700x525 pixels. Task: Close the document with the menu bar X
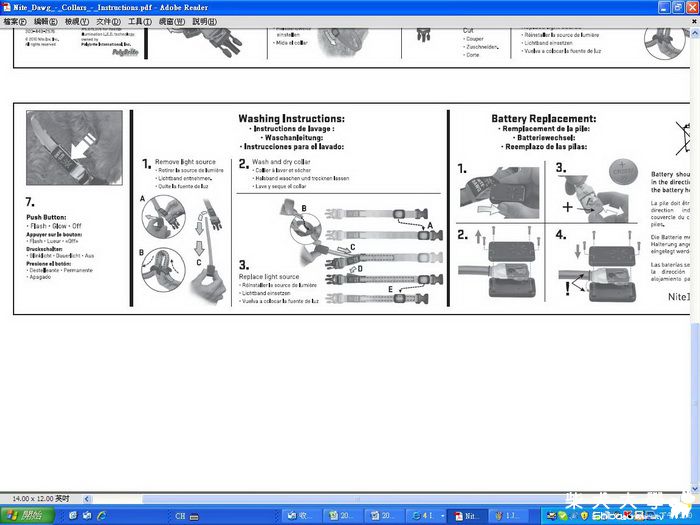tap(693, 21)
